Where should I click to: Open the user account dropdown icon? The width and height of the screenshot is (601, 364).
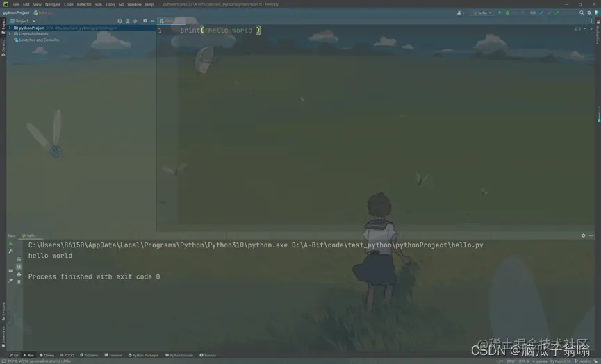(x=461, y=13)
